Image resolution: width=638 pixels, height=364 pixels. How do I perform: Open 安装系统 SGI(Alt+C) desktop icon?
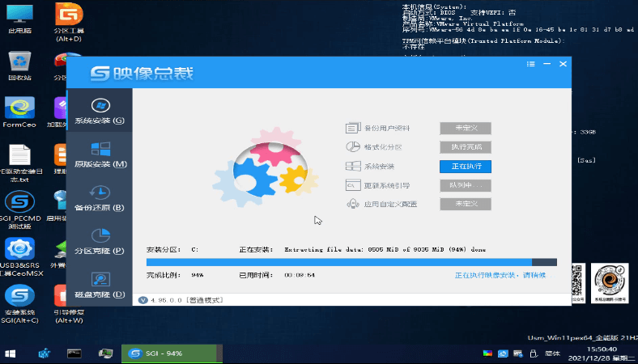(19, 304)
